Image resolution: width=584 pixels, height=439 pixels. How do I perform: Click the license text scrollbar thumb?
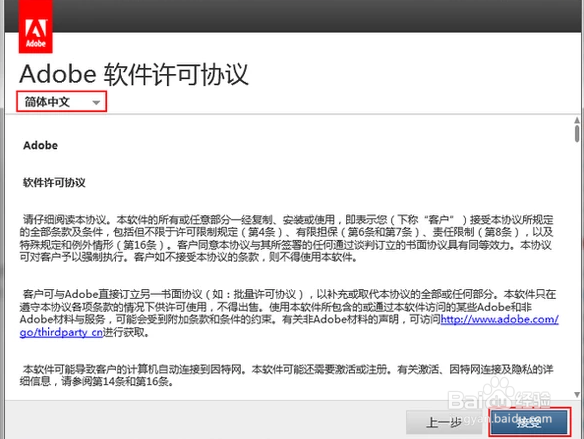(x=577, y=133)
